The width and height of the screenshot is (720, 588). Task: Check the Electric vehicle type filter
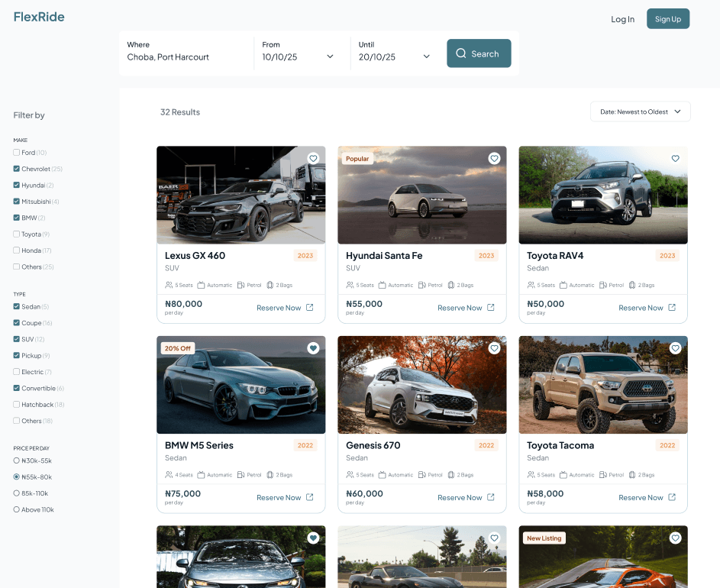coord(16,372)
